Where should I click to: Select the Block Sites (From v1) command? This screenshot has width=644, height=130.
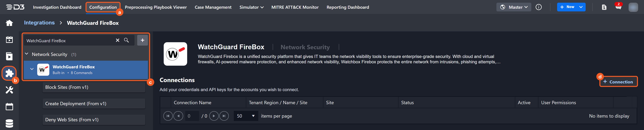point(94,87)
